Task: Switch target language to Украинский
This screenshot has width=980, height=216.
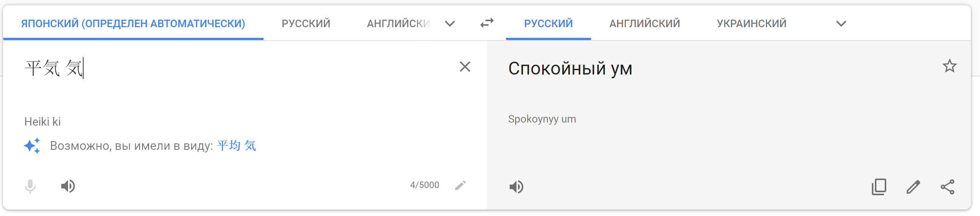Action: (751, 23)
